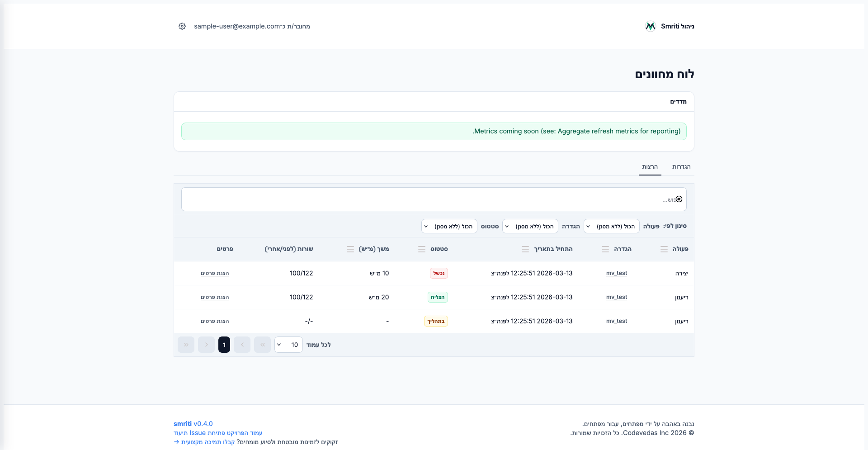
Task: Open column menu icon for פעולה header
Action: click(x=664, y=249)
